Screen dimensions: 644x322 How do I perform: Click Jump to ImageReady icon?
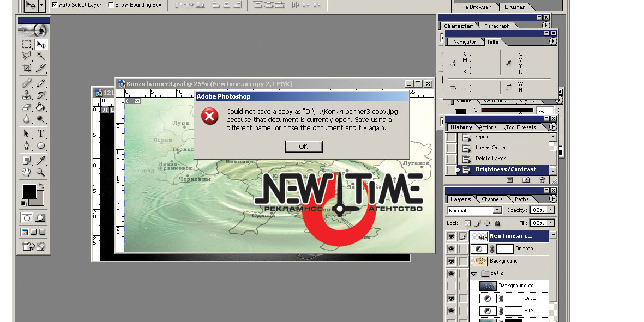click(34, 246)
